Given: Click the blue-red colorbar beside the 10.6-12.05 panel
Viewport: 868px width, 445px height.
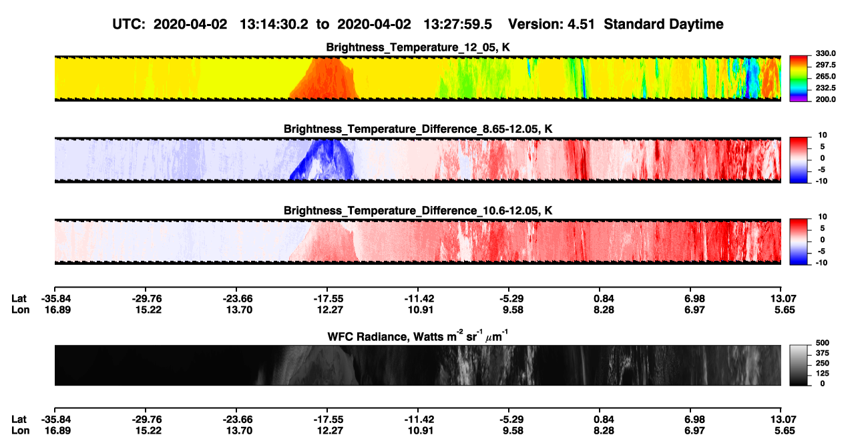Looking at the screenshot, I should 799,242.
